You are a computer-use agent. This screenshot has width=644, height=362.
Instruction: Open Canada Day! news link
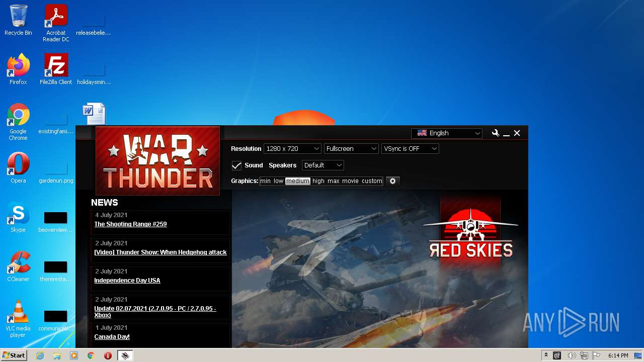pos(112,337)
